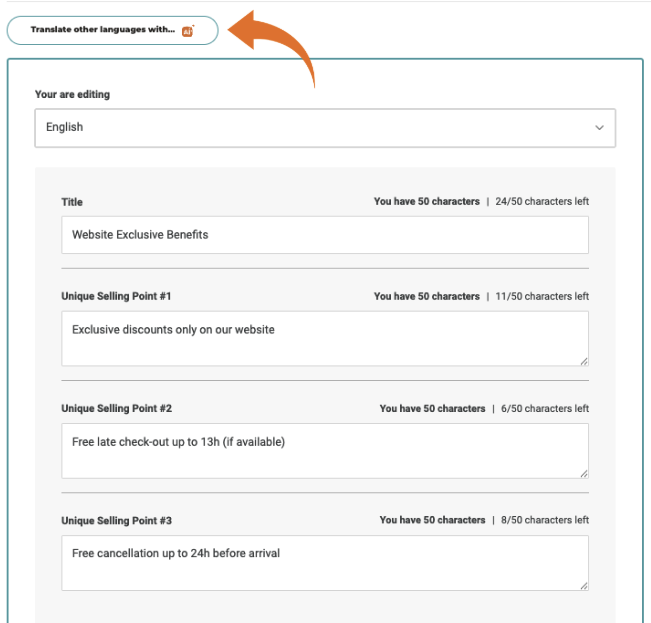
Task: Grab resize handle of Selling Point #1 box
Action: click(x=583, y=360)
